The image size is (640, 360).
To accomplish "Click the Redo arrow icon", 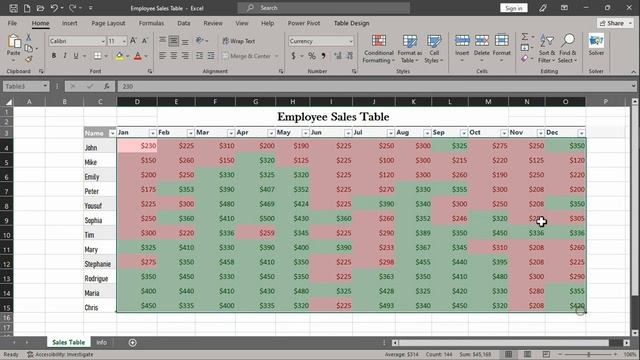I will pos(72,8).
